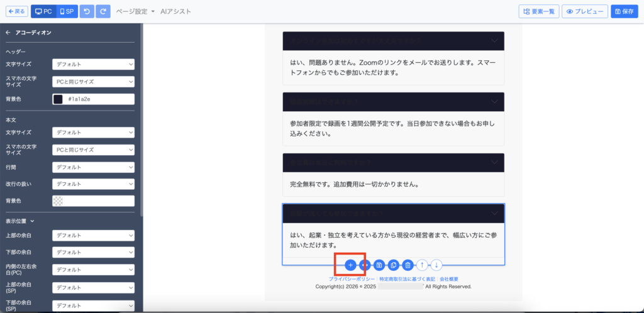
Task: Click the 戻る back button
Action: (17, 11)
